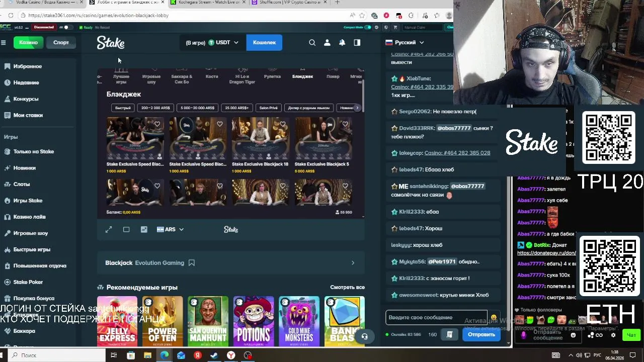Open the notifications bell icon
The image size is (644, 362).
[x=342, y=43]
